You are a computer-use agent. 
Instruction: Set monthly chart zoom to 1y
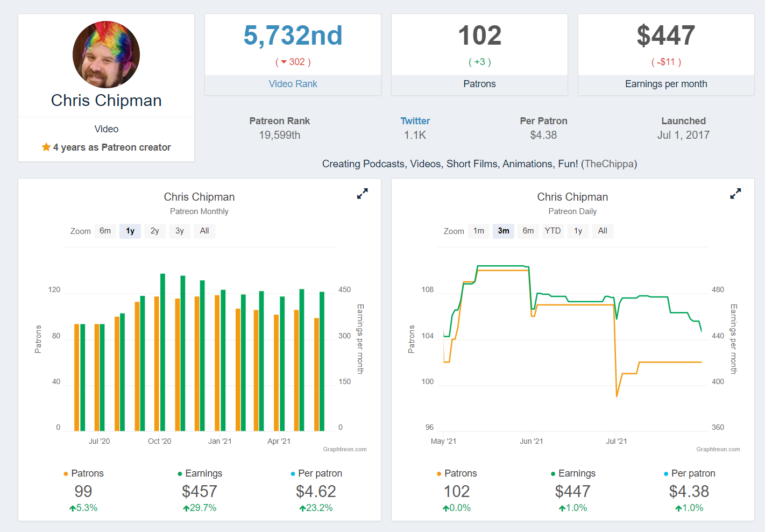(x=130, y=231)
